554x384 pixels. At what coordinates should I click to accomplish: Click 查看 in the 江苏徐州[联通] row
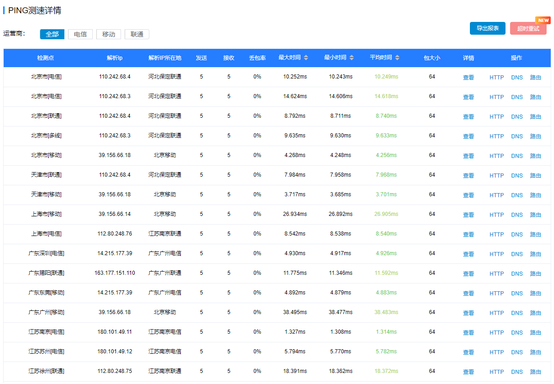[468, 372]
